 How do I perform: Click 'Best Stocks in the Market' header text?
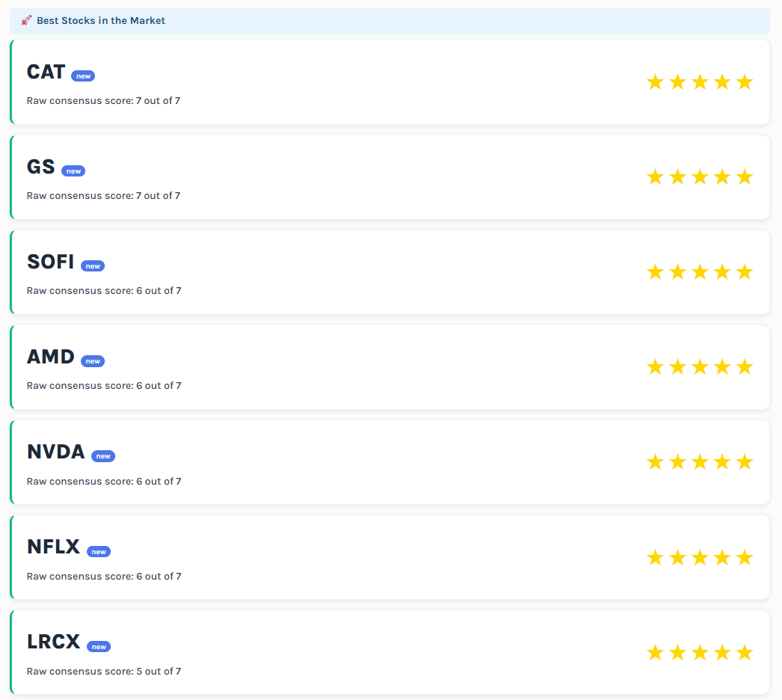101,20
